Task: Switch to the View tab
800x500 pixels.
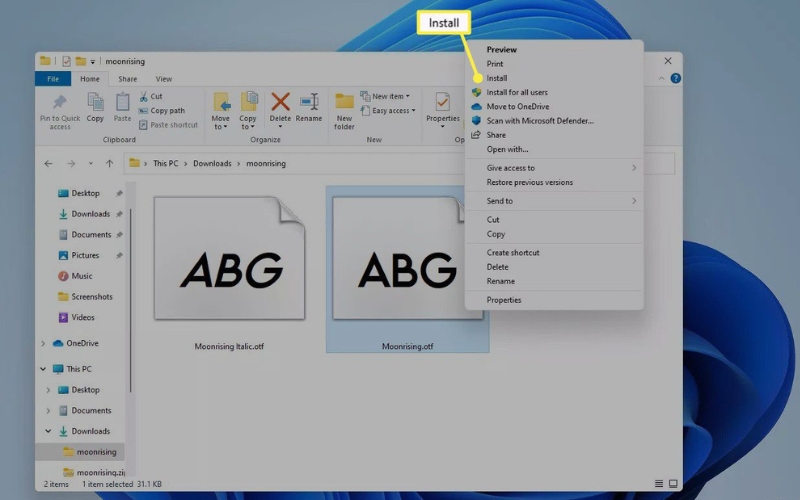Action: point(164,79)
